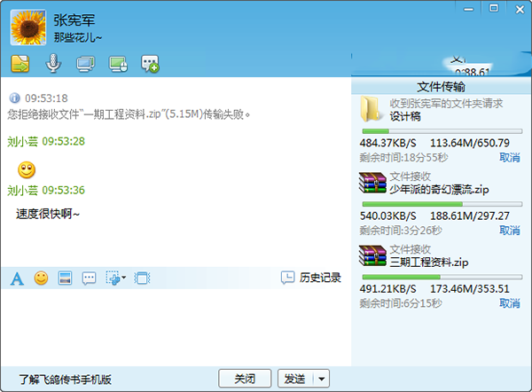Open quick reply speech bubble icon

coord(90,278)
